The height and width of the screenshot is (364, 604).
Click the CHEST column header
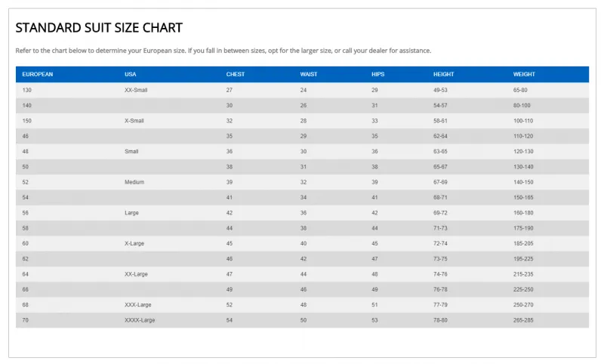(236, 74)
